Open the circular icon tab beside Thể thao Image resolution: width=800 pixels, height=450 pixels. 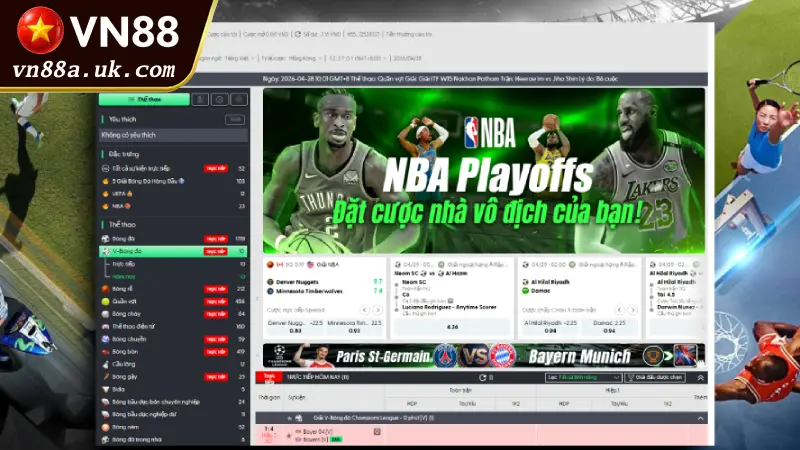click(x=219, y=99)
